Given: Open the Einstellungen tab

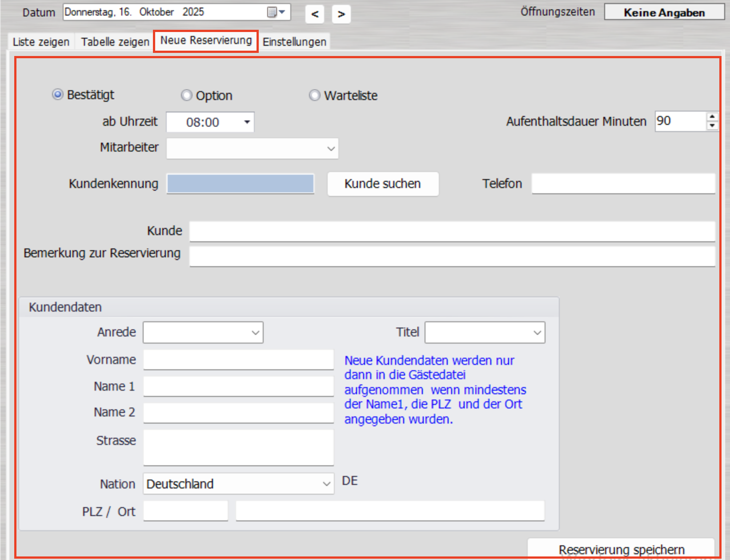Looking at the screenshot, I should (294, 42).
